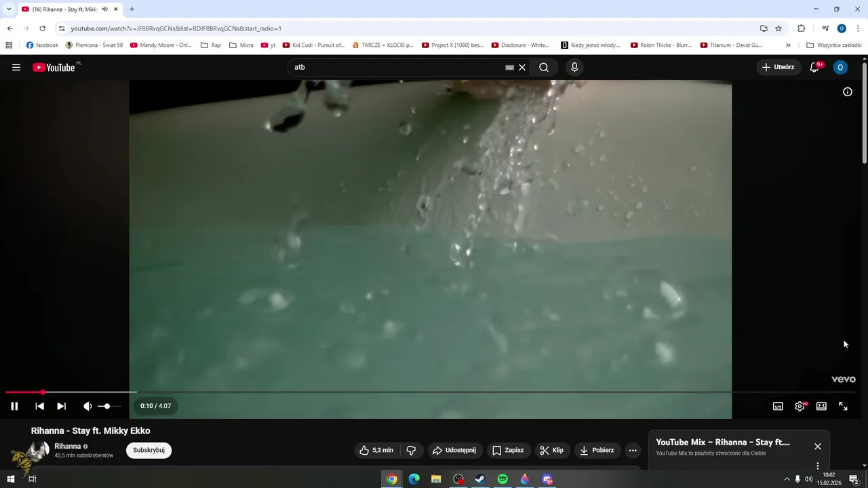Enter full screen mode

[x=843, y=406]
